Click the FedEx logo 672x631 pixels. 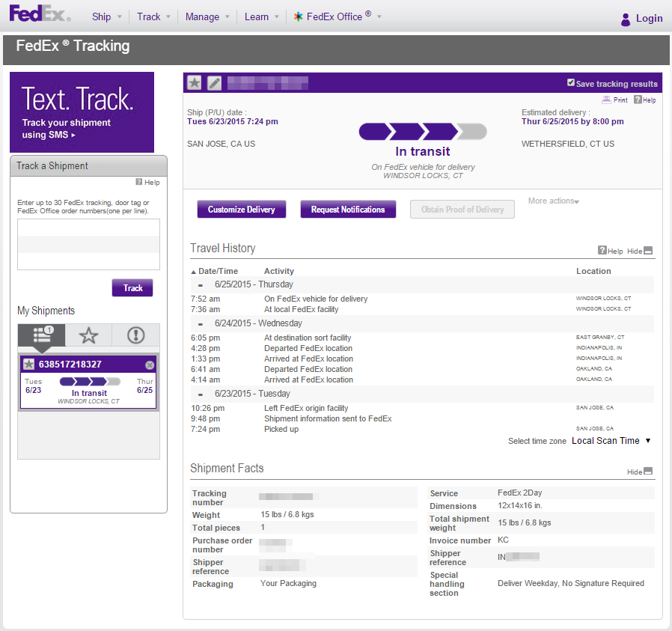40,13
